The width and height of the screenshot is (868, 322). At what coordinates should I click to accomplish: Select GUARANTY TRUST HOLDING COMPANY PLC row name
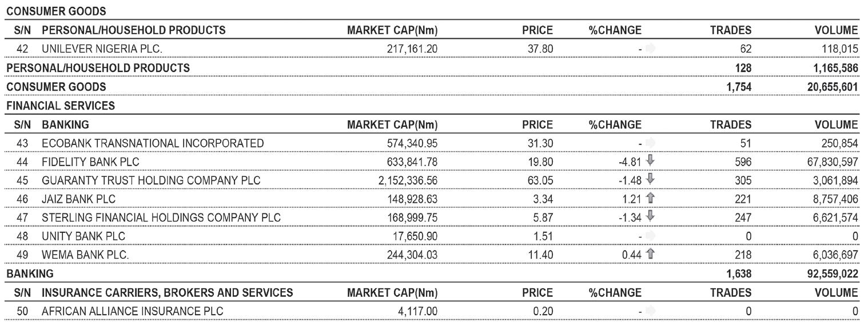coord(151,181)
